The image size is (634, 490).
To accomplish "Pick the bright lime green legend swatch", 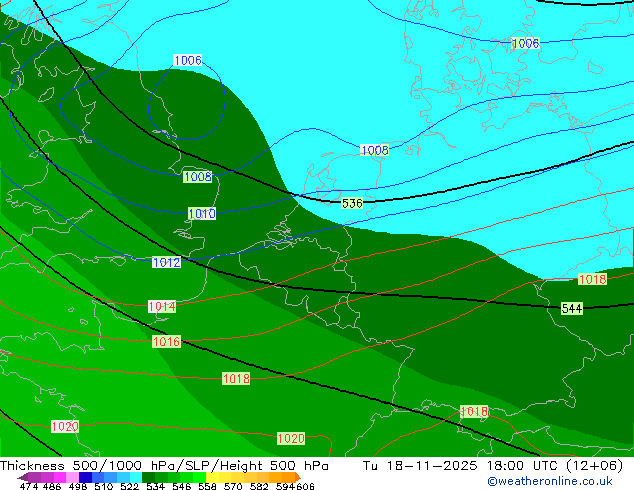I will [199, 477].
